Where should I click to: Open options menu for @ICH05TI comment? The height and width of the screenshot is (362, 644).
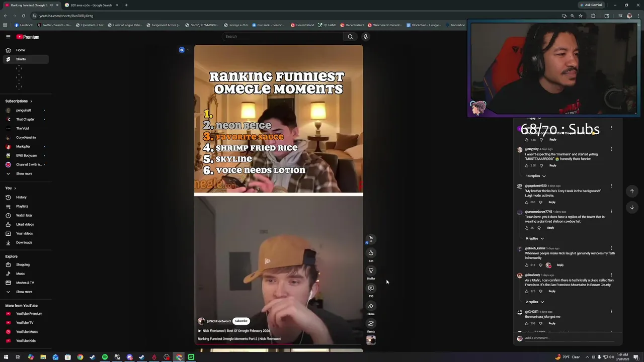point(611,312)
